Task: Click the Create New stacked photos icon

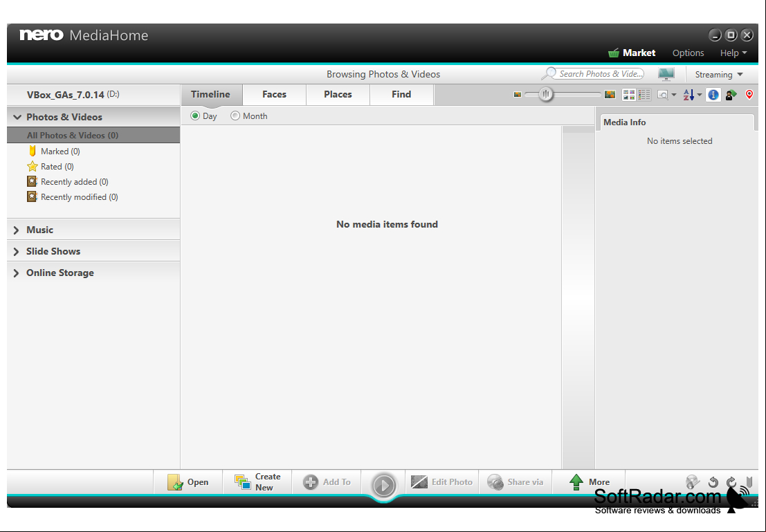Action: tap(243, 481)
